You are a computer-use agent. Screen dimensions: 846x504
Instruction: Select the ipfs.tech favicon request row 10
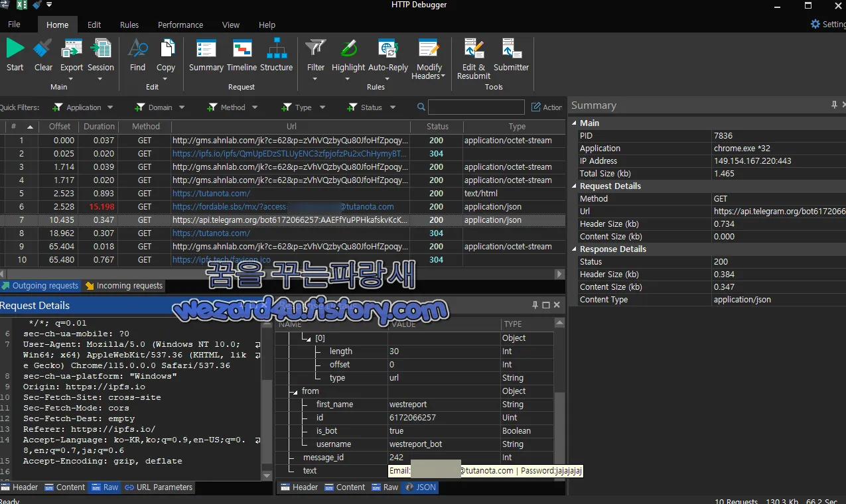(283, 259)
